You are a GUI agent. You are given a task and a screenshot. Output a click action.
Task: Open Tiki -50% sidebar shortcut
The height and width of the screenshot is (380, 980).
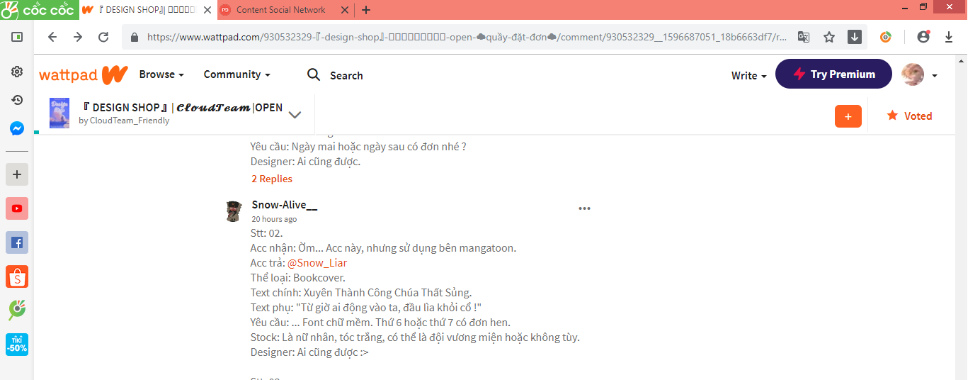click(17, 345)
